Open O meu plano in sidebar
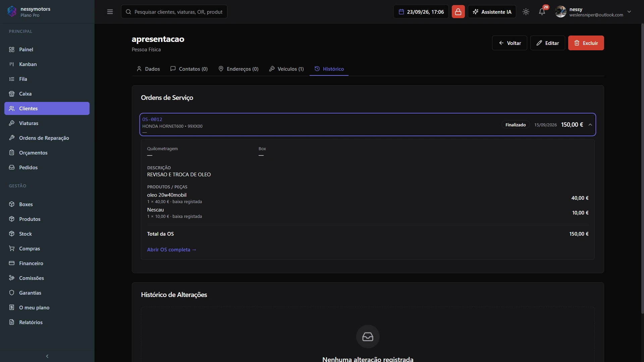 click(47, 308)
